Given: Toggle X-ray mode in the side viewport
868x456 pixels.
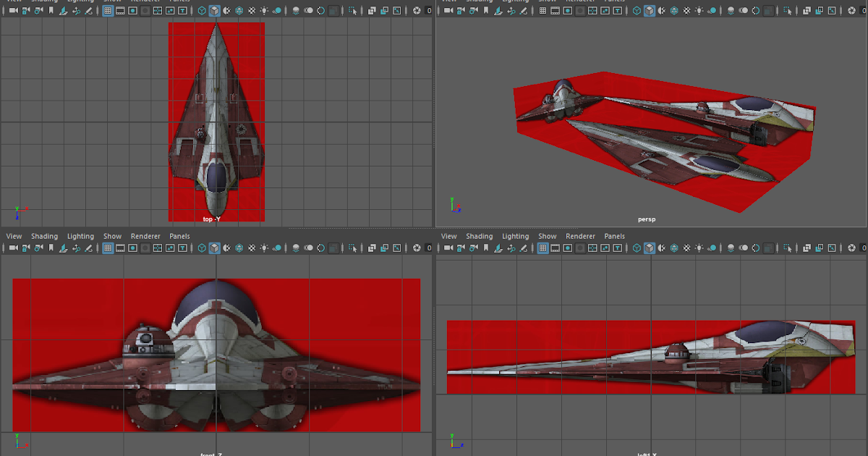Looking at the screenshot, I should tap(807, 247).
